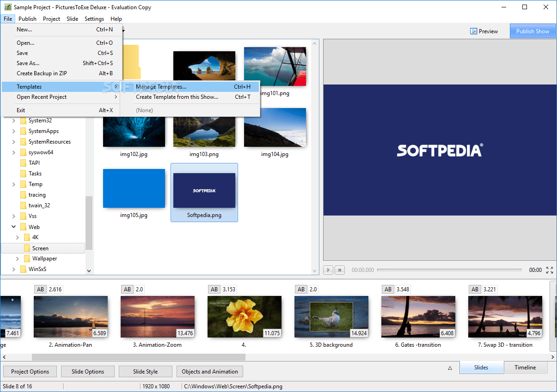This screenshot has width=557, height=392.
Task: Select Save As... in the File menu
Action: pyautogui.click(x=61, y=63)
